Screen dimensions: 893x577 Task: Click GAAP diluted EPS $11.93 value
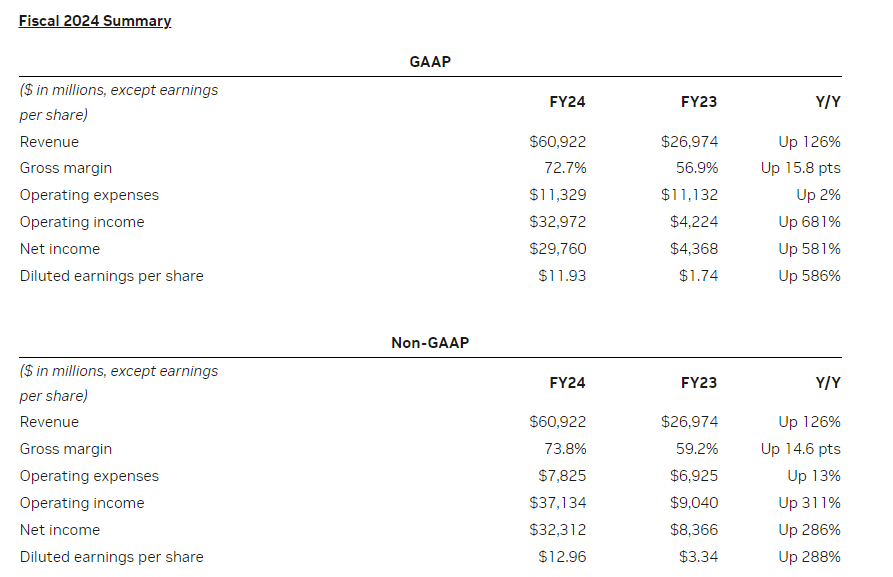coord(562,276)
